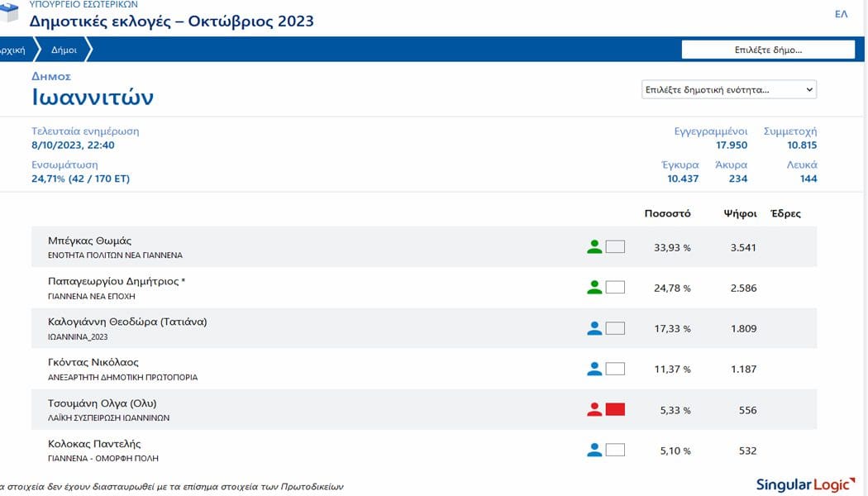Switch language using the ΕΛ selector
This screenshot has width=868, height=496.
[x=841, y=14]
